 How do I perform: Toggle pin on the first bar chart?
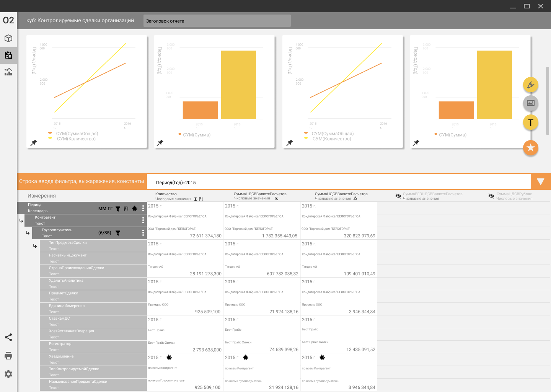click(x=160, y=143)
